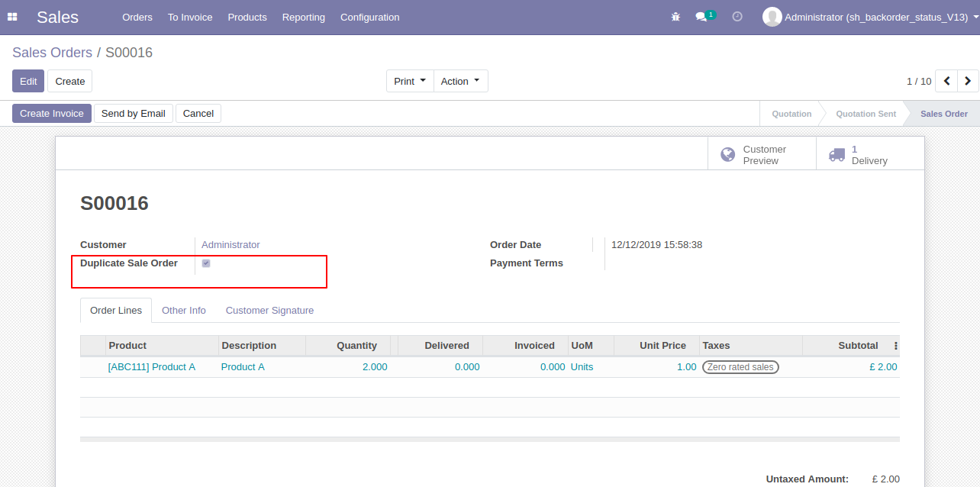The height and width of the screenshot is (487, 980).
Task: Open the Administrator customer link
Action: tap(230, 245)
